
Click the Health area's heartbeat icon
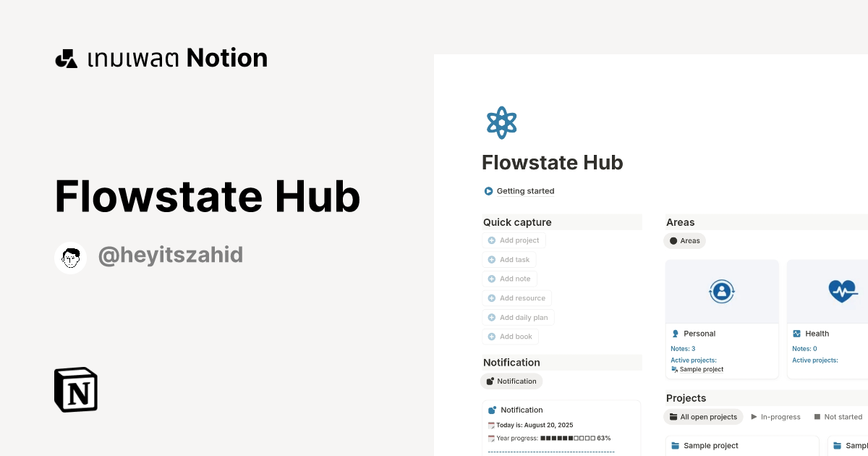pos(841,291)
